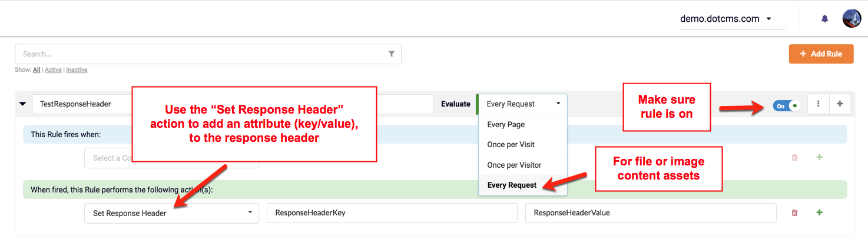The width and height of the screenshot is (868, 249).
Task: Click the search filter funnel icon
Action: tap(392, 54)
